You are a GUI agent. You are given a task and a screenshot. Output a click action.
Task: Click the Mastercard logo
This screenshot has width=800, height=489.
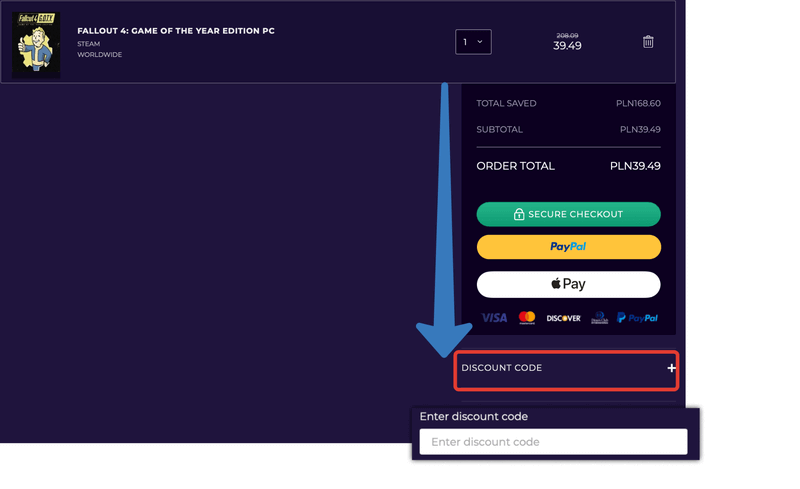click(527, 318)
